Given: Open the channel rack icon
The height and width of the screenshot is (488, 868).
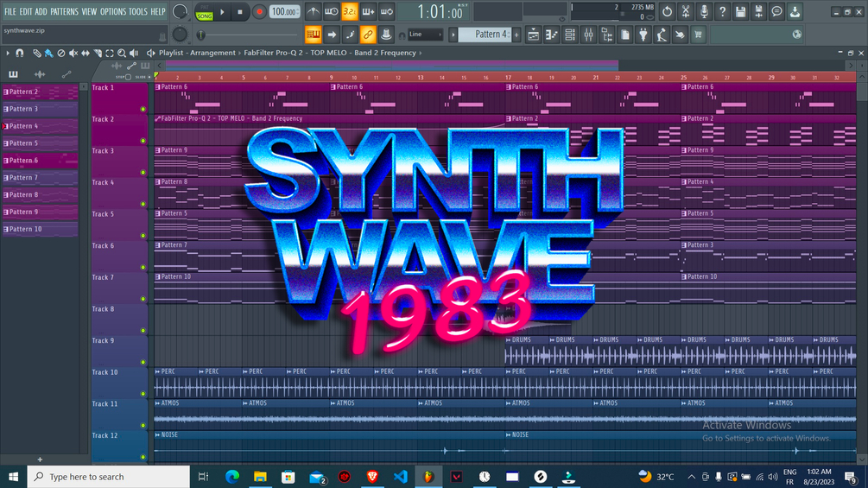Looking at the screenshot, I should [x=570, y=35].
